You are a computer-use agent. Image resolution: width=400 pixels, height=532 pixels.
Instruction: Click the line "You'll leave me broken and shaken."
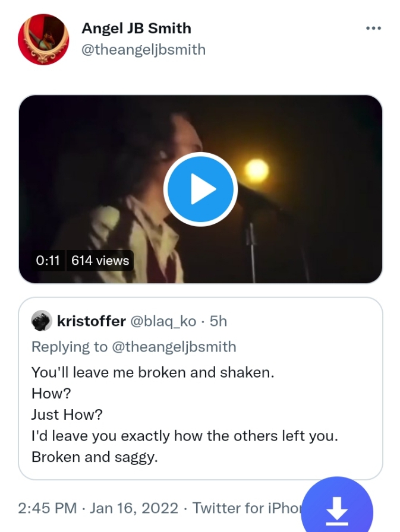[x=153, y=372]
